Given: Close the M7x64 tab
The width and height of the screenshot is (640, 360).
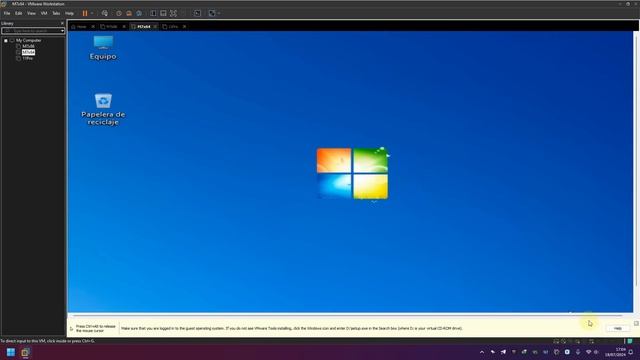Looking at the screenshot, I should 155,27.
